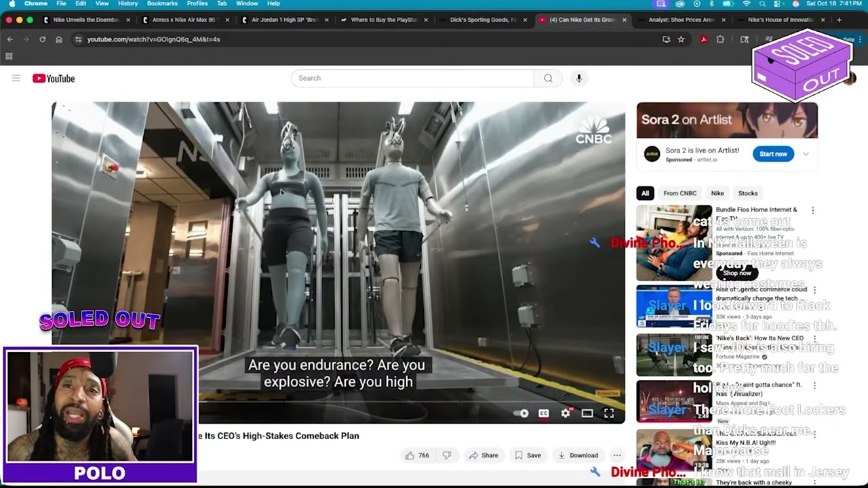Select the All filter chip
The width and height of the screenshot is (868, 488).
645,193
